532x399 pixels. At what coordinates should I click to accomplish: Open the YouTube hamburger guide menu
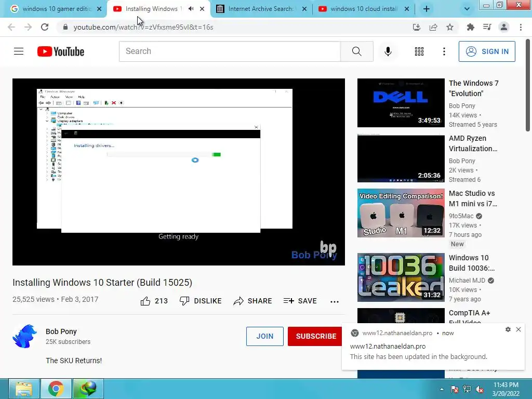[19, 51]
